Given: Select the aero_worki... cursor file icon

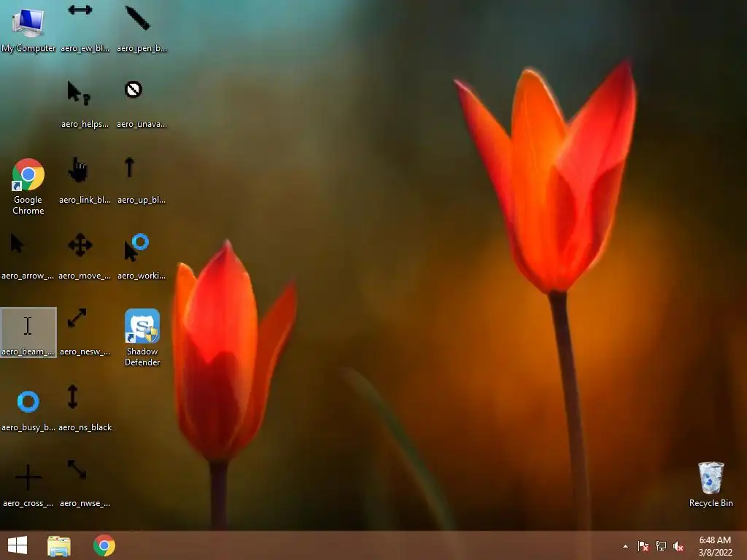Looking at the screenshot, I should (x=142, y=256).
